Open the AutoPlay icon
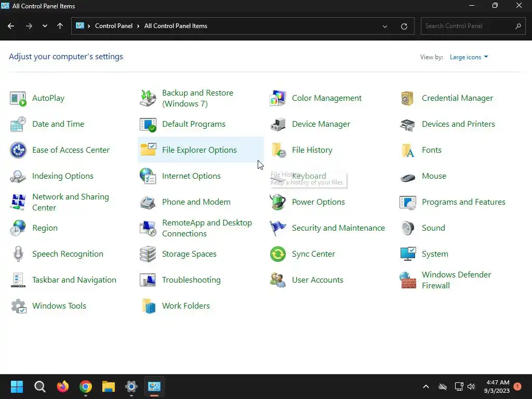532x399 pixels. click(18, 98)
